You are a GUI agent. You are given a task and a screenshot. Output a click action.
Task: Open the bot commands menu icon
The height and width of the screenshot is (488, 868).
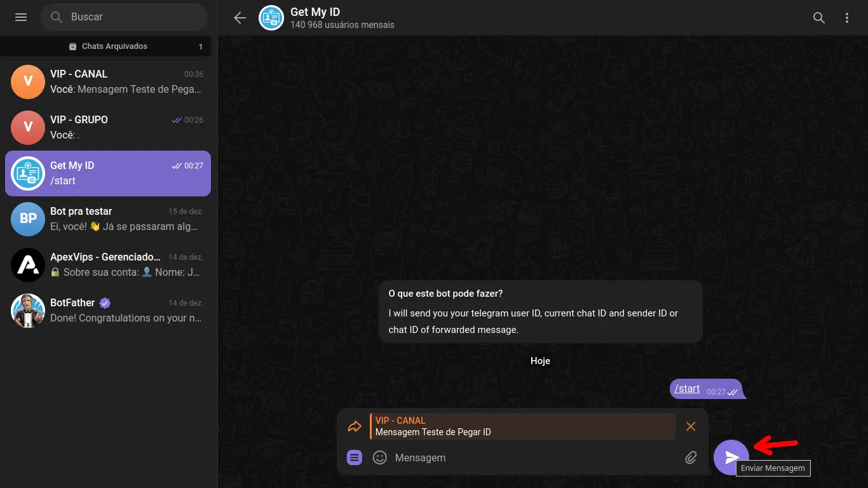(x=355, y=457)
